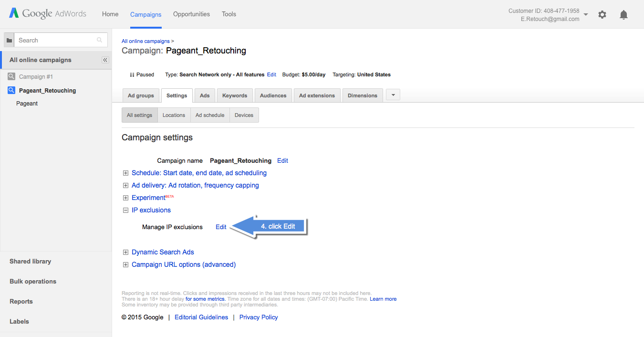Open the customer account dropdown arrow
This screenshot has width=644, height=337.
586,14
